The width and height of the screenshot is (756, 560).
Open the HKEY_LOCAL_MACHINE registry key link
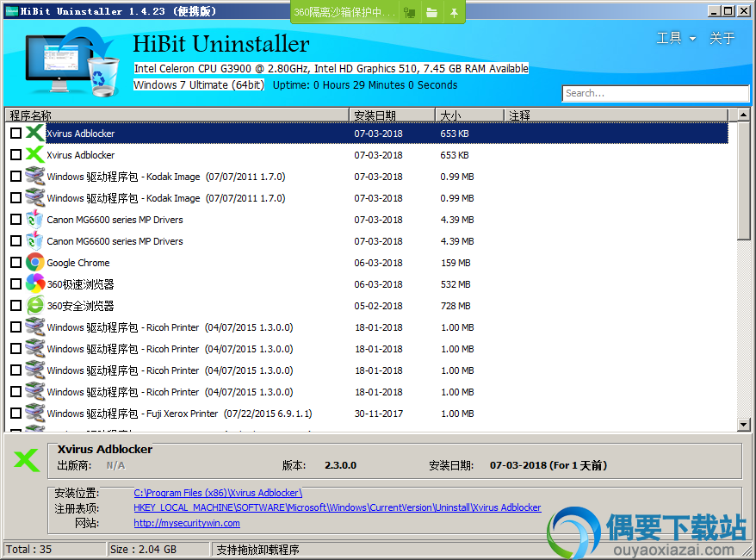[337, 507]
